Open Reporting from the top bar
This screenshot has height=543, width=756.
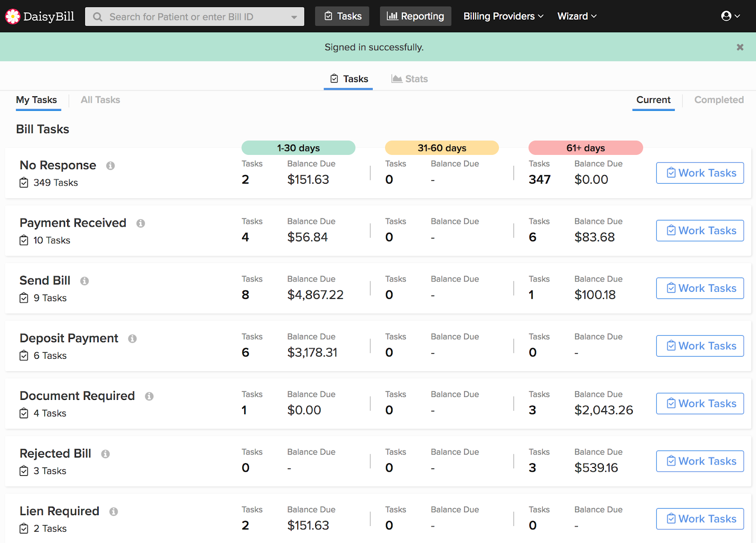click(x=415, y=16)
